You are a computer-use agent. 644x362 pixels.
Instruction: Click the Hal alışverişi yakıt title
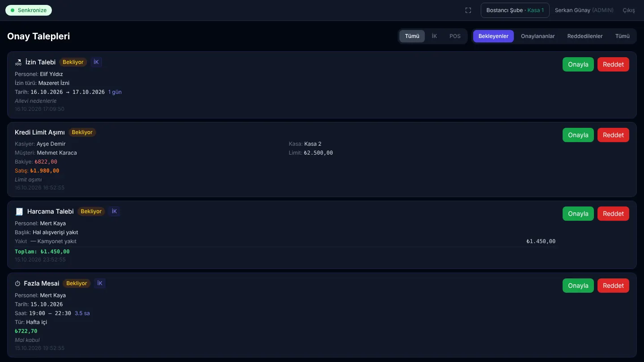pos(55,232)
